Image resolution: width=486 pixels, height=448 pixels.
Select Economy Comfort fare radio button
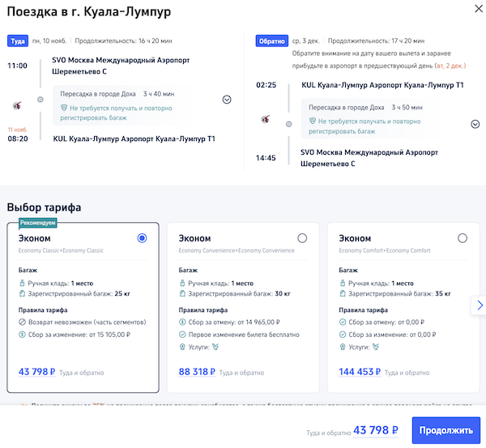463,238
